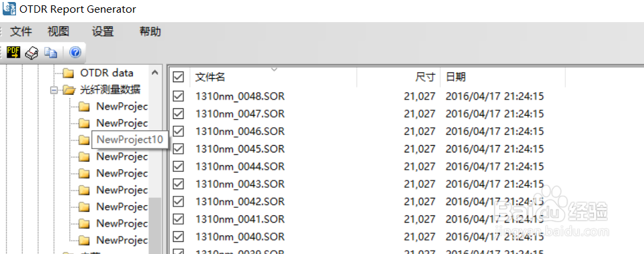Select file name 1310nm_0045.SOR

(x=240, y=149)
